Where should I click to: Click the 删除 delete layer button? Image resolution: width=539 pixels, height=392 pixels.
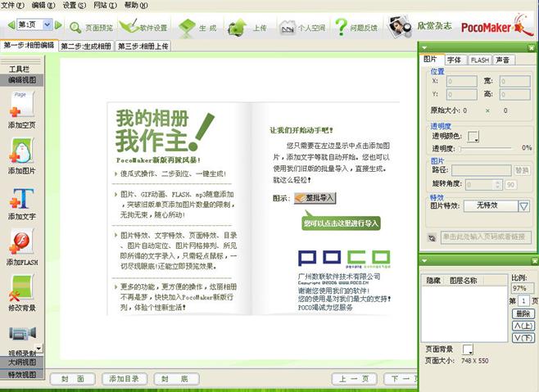[x=523, y=313]
